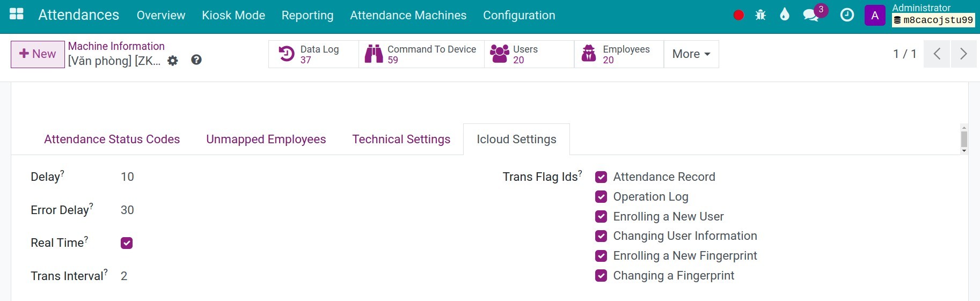Click the Command To Device binoculars icon

[x=374, y=54]
